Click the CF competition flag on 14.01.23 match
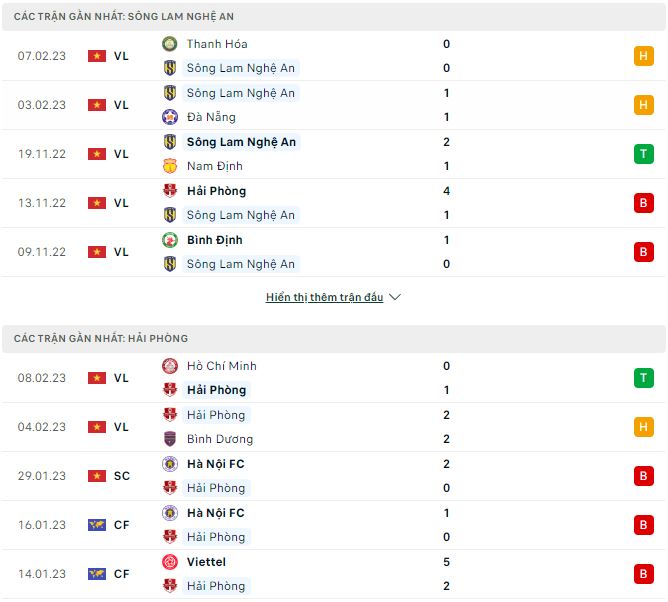Image resolution: width=668 pixels, height=602 pixels. tap(97, 574)
